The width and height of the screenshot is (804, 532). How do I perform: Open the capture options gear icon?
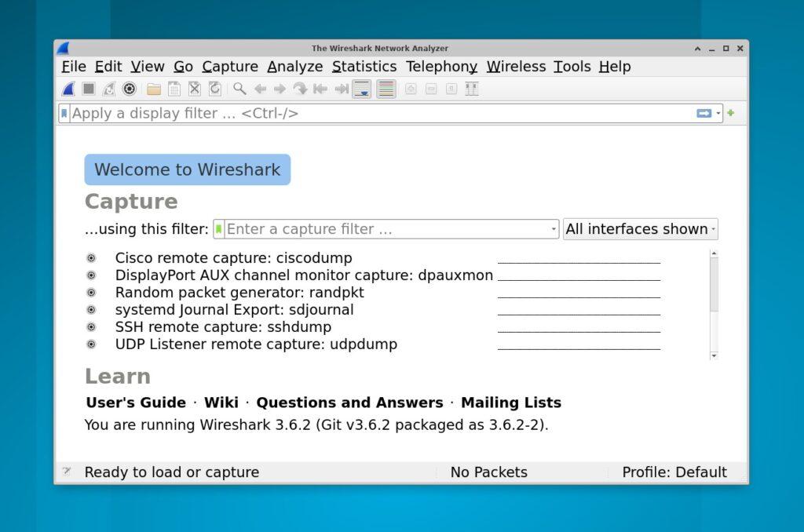point(130,89)
